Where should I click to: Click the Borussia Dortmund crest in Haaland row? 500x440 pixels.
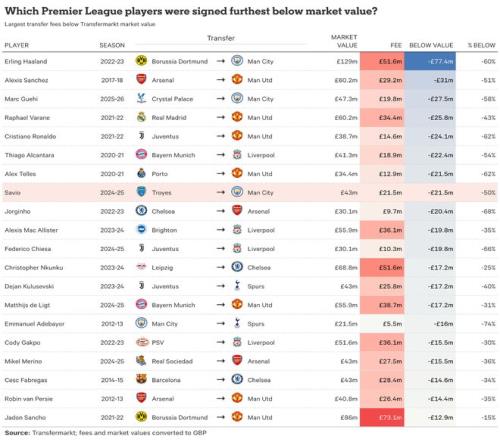point(141,61)
